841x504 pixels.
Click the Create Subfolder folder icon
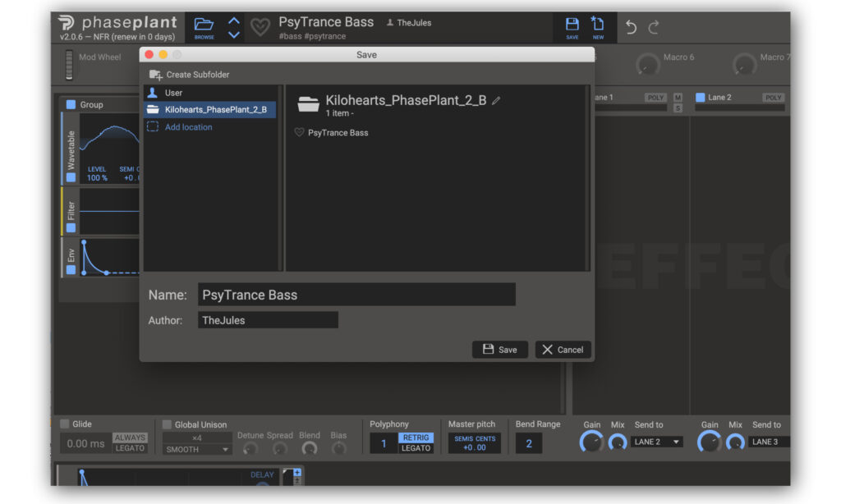(155, 75)
